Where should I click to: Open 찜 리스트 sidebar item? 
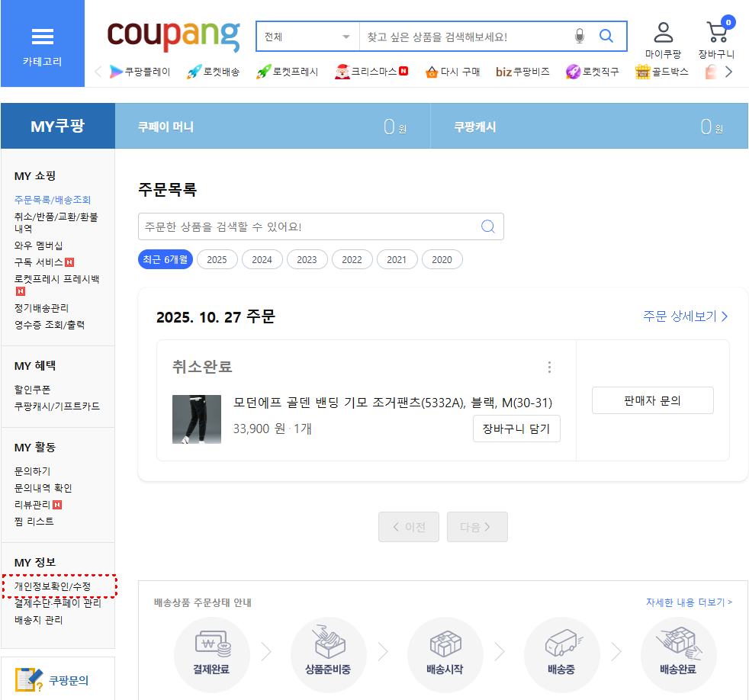pos(34,522)
